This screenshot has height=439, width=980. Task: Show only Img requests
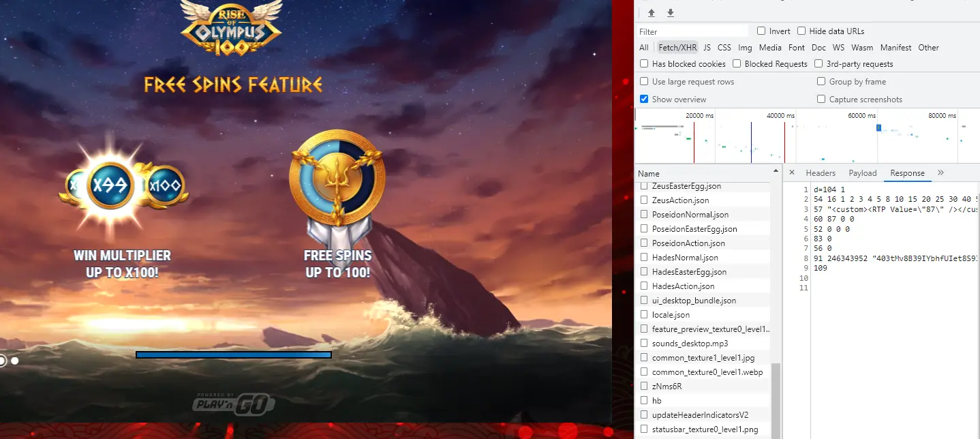[x=745, y=48]
